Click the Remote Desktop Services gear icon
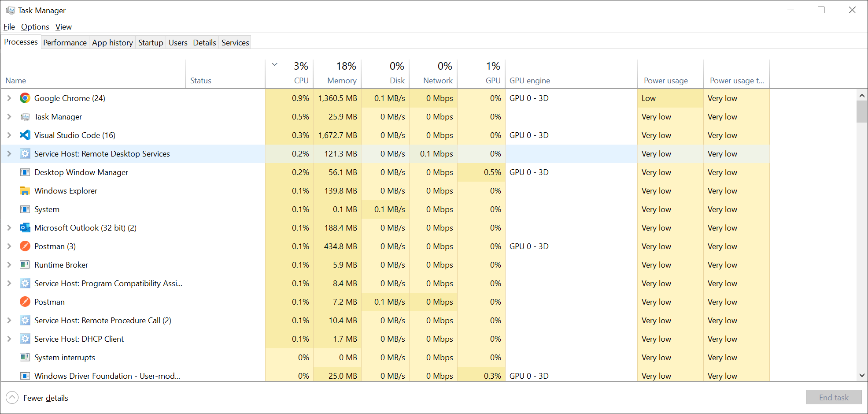868x414 pixels. pos(25,153)
